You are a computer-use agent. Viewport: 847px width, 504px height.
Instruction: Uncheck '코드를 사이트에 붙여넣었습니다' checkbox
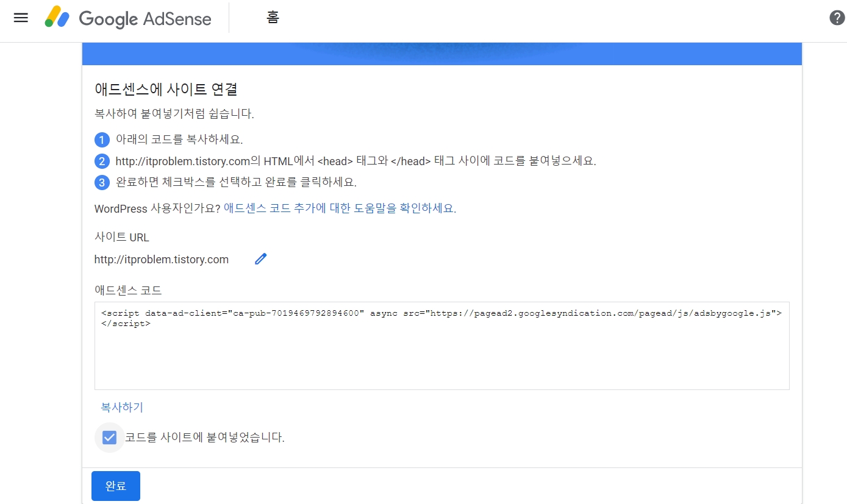click(x=110, y=437)
